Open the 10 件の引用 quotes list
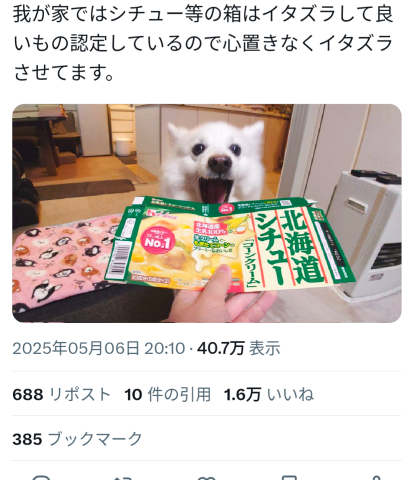This screenshot has width=413, height=480. coord(168,395)
